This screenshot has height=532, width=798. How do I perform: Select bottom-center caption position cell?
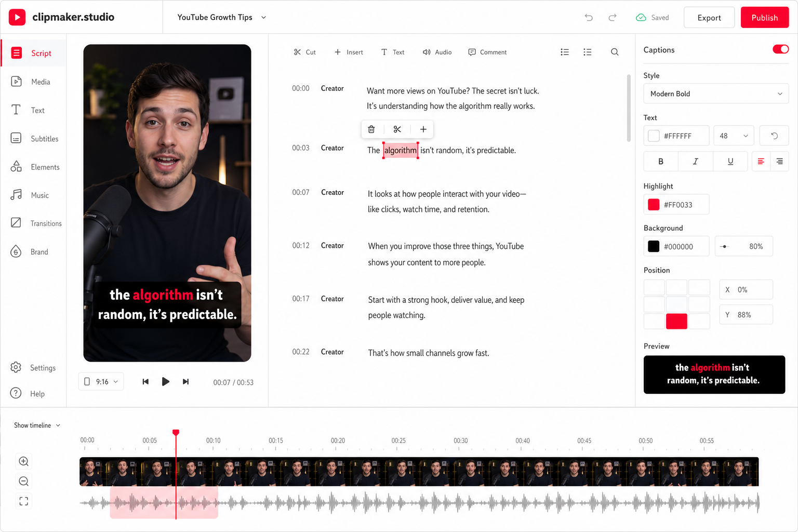(677, 321)
